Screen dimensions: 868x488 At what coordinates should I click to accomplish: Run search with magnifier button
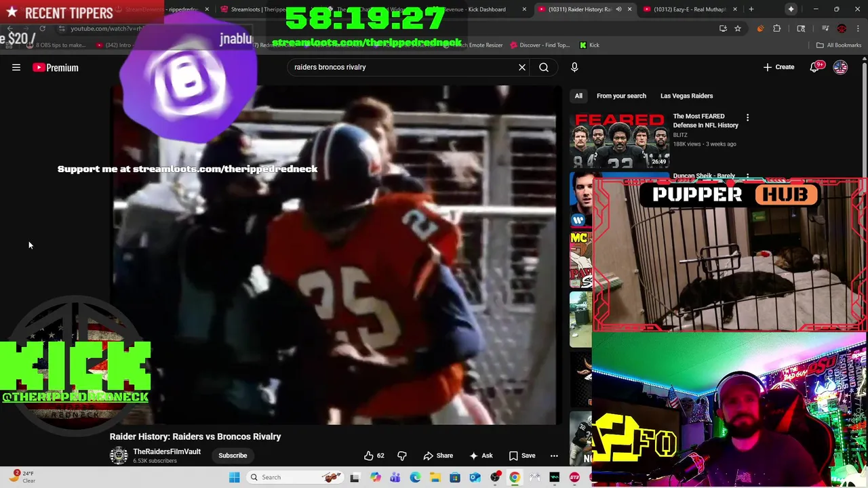pos(544,67)
